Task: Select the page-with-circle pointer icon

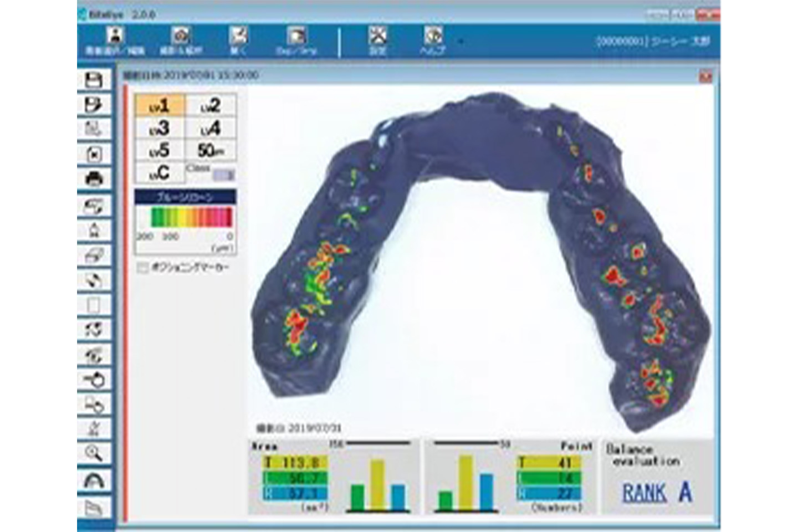Action: pyautogui.click(x=94, y=405)
